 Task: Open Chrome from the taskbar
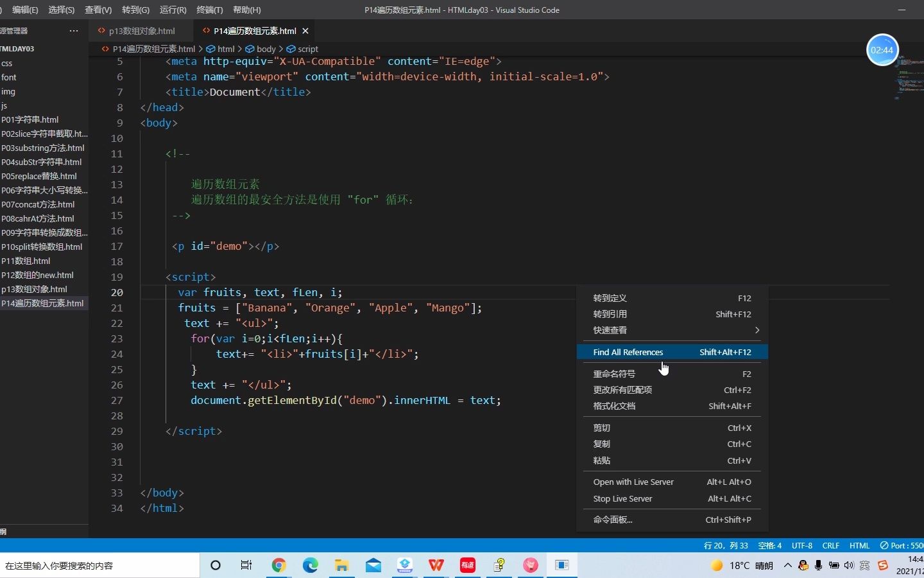click(x=278, y=565)
